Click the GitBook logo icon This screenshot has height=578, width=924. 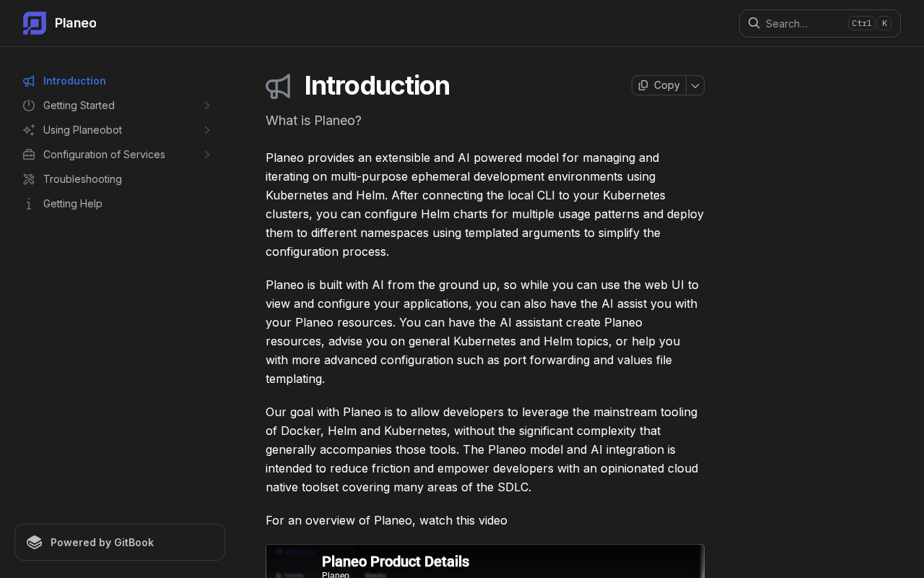pyautogui.click(x=35, y=543)
